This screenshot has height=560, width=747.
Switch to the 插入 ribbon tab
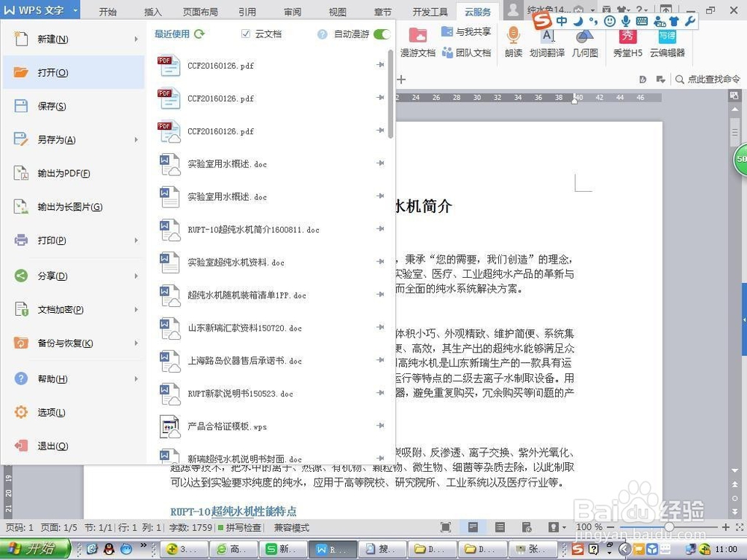coord(153,11)
